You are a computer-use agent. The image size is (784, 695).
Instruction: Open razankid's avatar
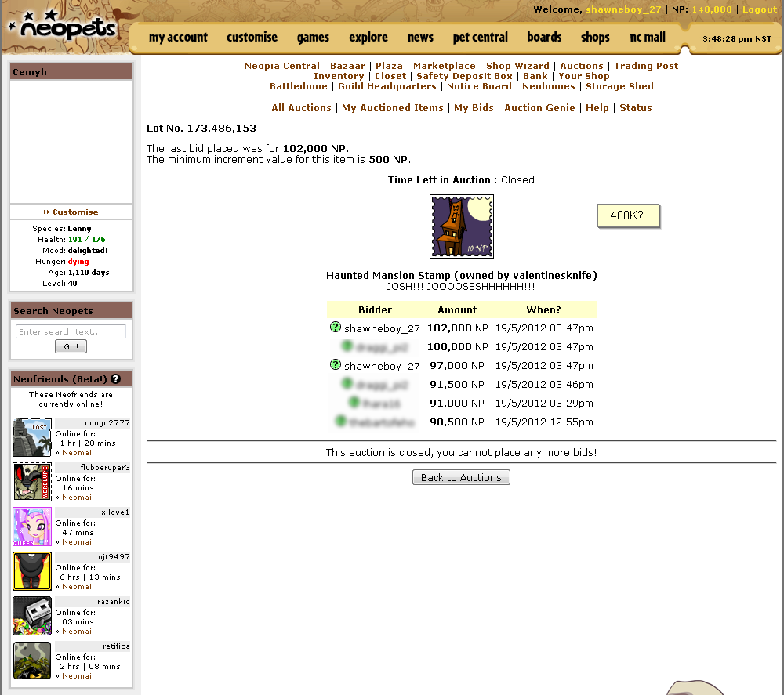coord(32,616)
